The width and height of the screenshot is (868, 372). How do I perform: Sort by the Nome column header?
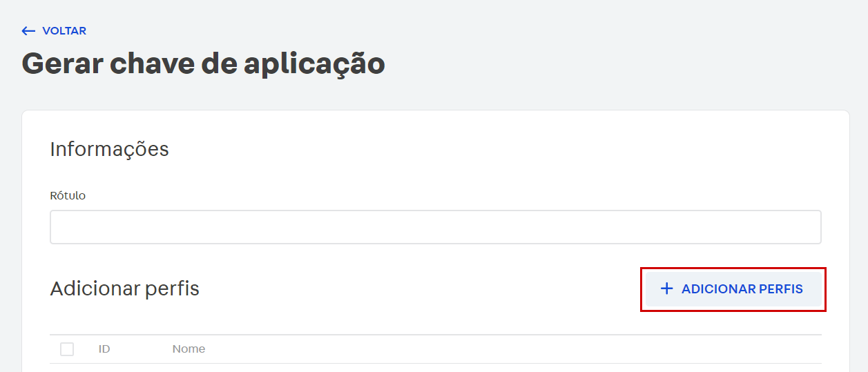[x=189, y=349]
